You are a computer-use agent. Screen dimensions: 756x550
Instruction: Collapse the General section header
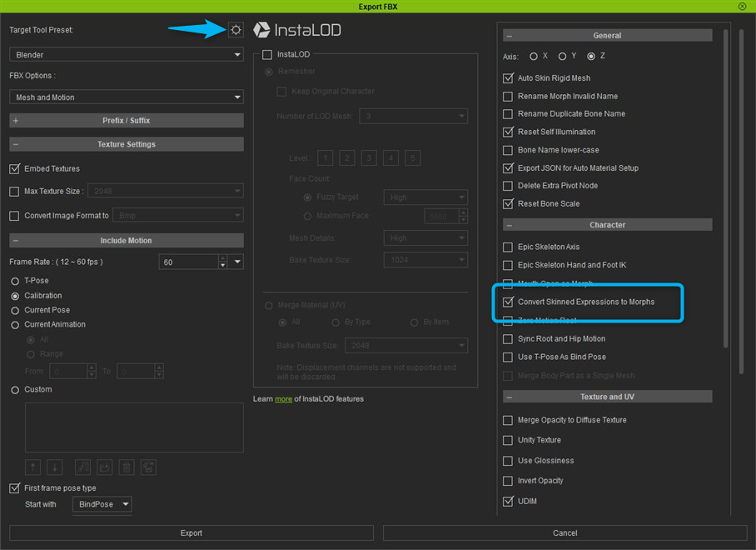coord(607,36)
